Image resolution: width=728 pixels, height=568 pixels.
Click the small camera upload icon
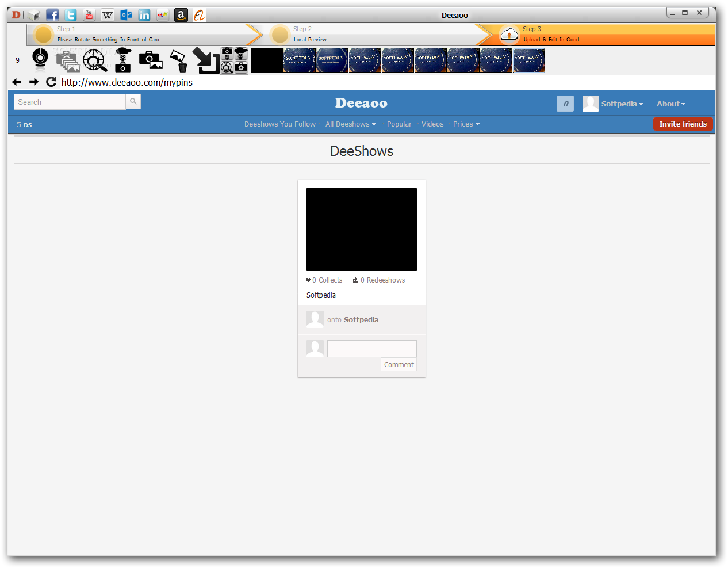coord(227,54)
